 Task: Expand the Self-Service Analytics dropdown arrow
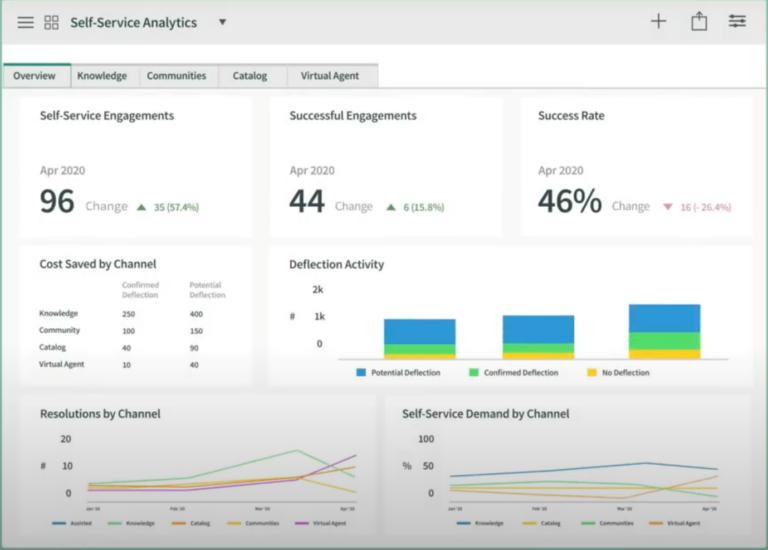222,22
